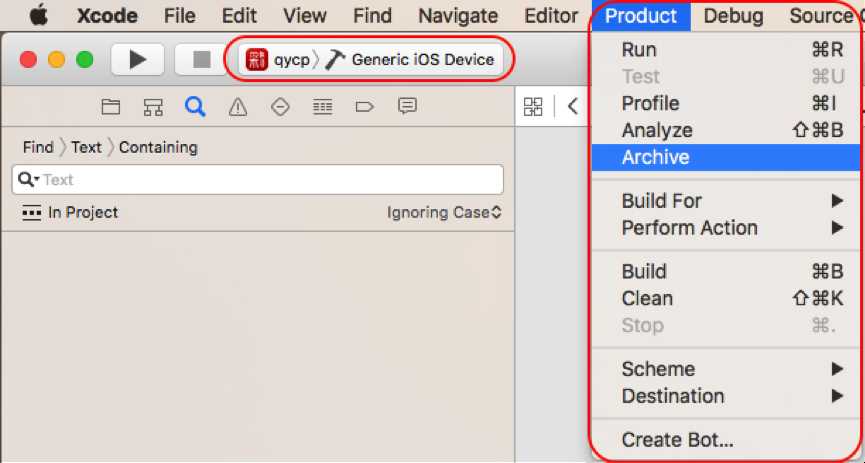This screenshot has width=865, height=463.
Task: Expand the Build For submenu
Action: pos(725,200)
